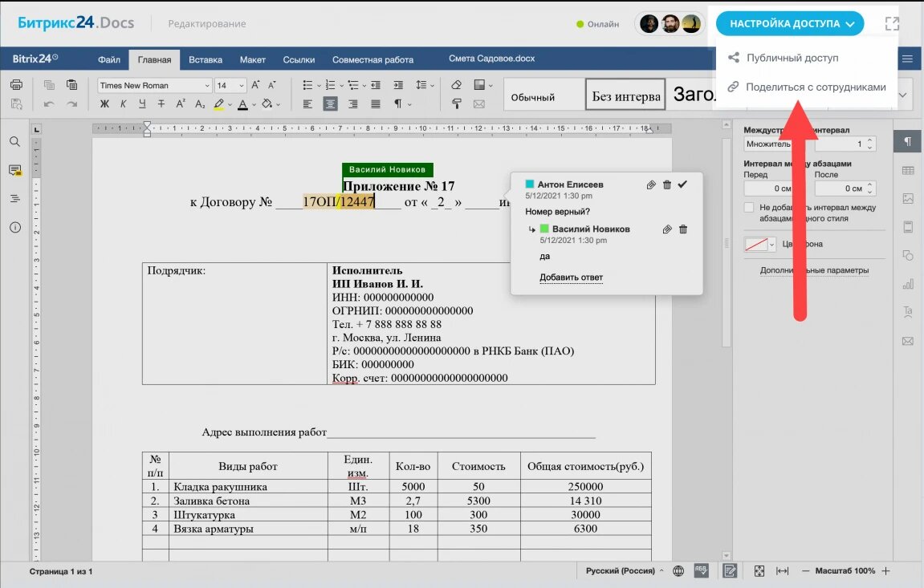Select the Без интервала style
The image size is (924, 588).
click(x=625, y=95)
